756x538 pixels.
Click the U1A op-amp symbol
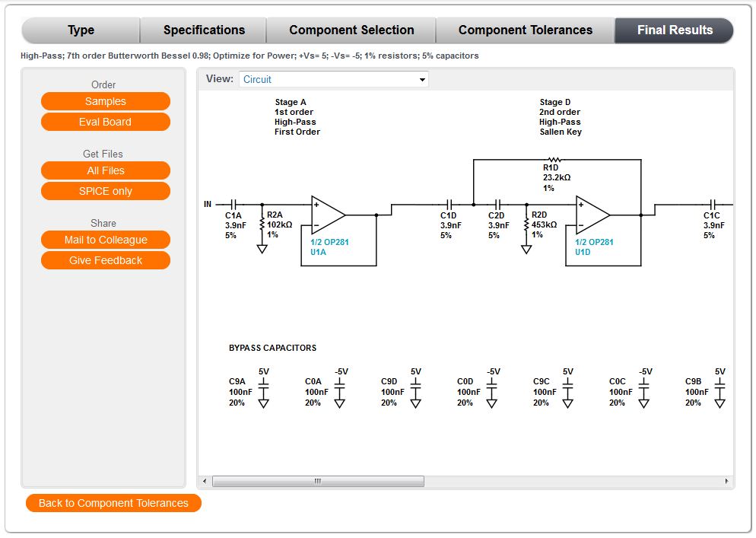(x=328, y=215)
